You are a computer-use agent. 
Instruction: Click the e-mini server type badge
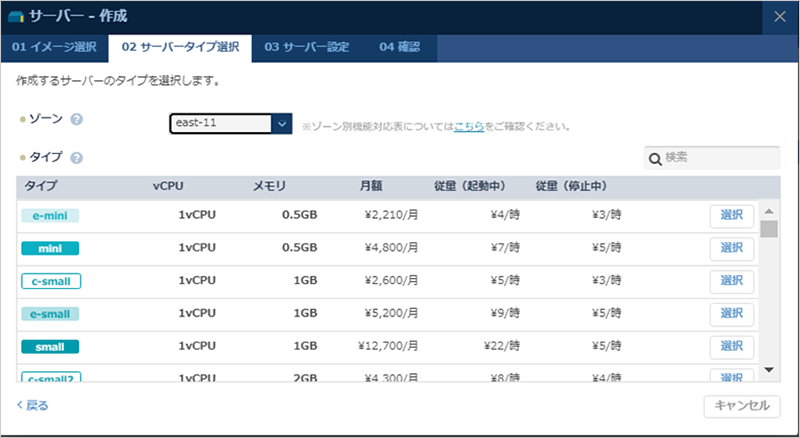pyautogui.click(x=50, y=216)
